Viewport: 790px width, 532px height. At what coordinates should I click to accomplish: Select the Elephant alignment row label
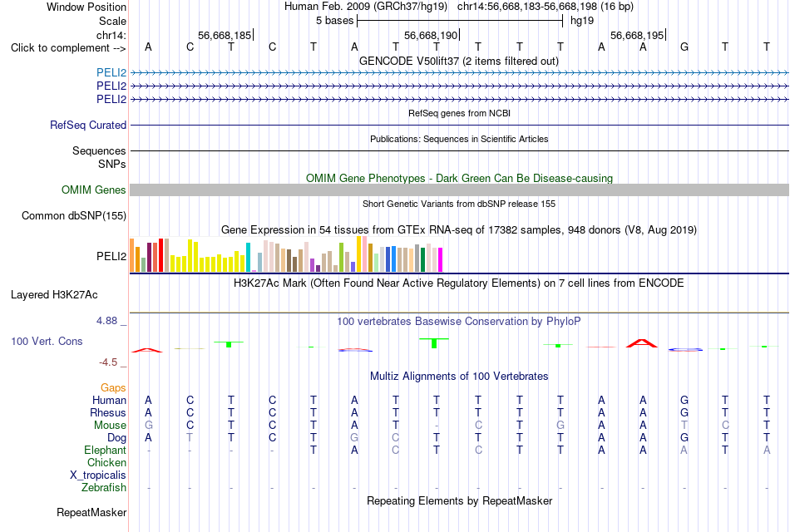105,450
